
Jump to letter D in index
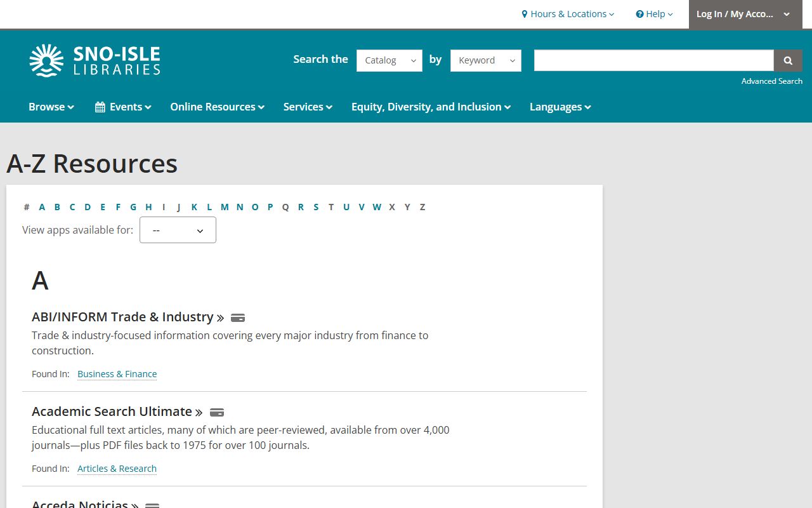point(88,207)
